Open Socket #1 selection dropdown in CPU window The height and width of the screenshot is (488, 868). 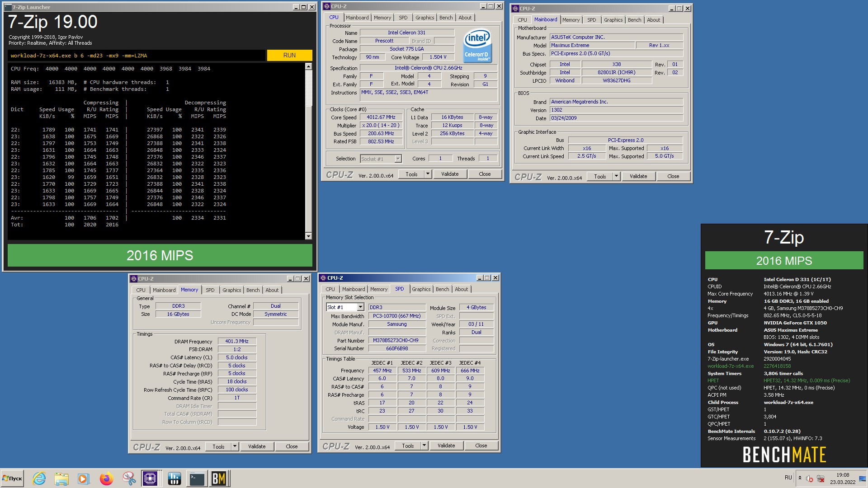click(398, 159)
